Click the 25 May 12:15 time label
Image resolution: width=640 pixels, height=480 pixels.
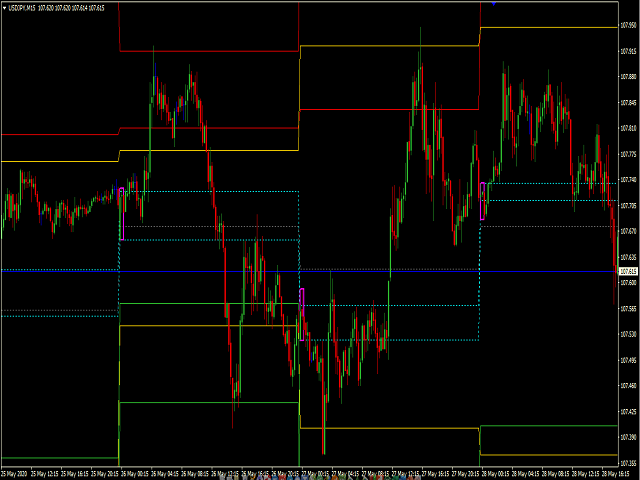pos(44,474)
